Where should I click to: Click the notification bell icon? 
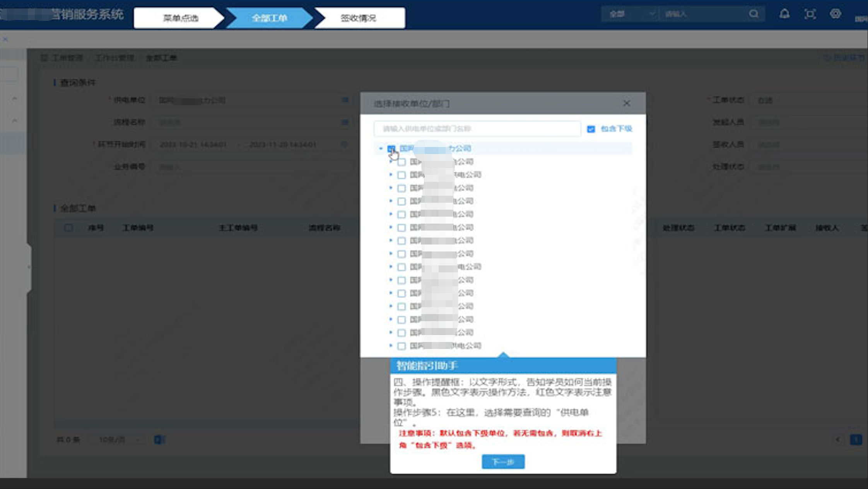(x=784, y=14)
